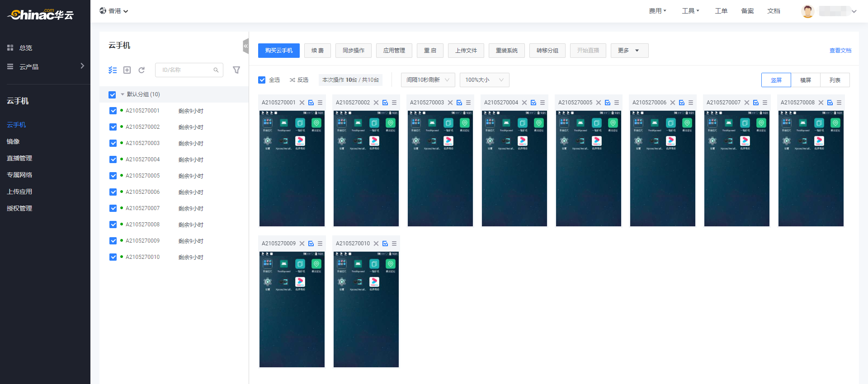Open the 工具 dropdown menu
The image size is (868, 384).
click(690, 11)
